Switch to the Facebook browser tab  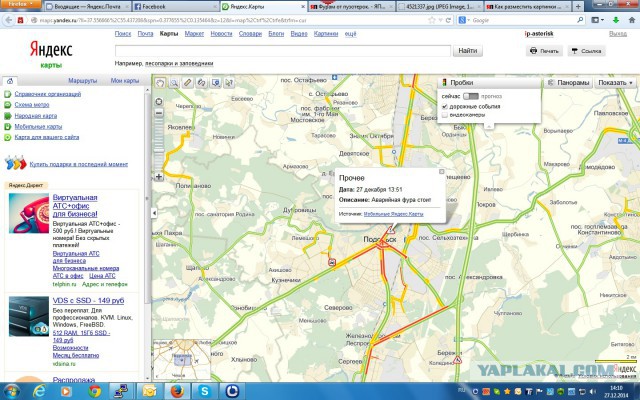(x=176, y=7)
